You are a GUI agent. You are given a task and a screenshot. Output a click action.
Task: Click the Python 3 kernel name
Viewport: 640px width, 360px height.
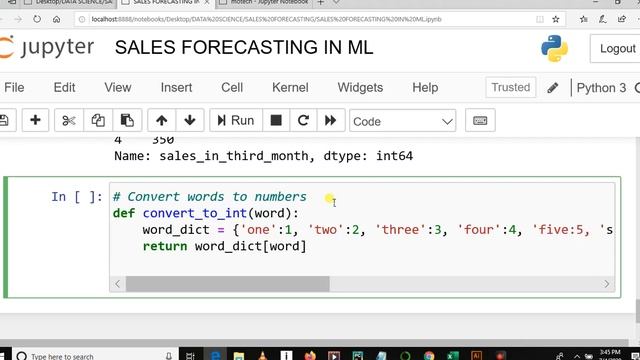click(x=601, y=88)
